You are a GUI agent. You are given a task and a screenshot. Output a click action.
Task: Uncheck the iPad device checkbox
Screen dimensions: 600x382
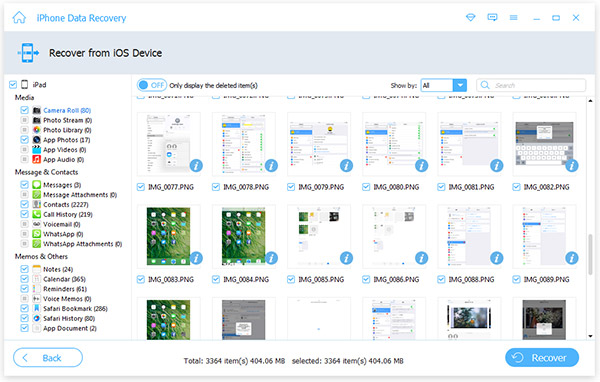[13, 85]
